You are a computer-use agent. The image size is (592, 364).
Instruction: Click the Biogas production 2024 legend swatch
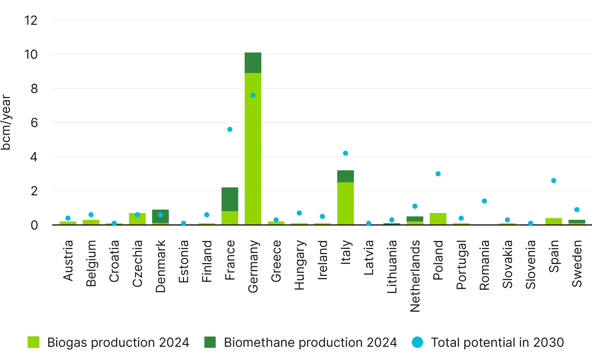34,342
